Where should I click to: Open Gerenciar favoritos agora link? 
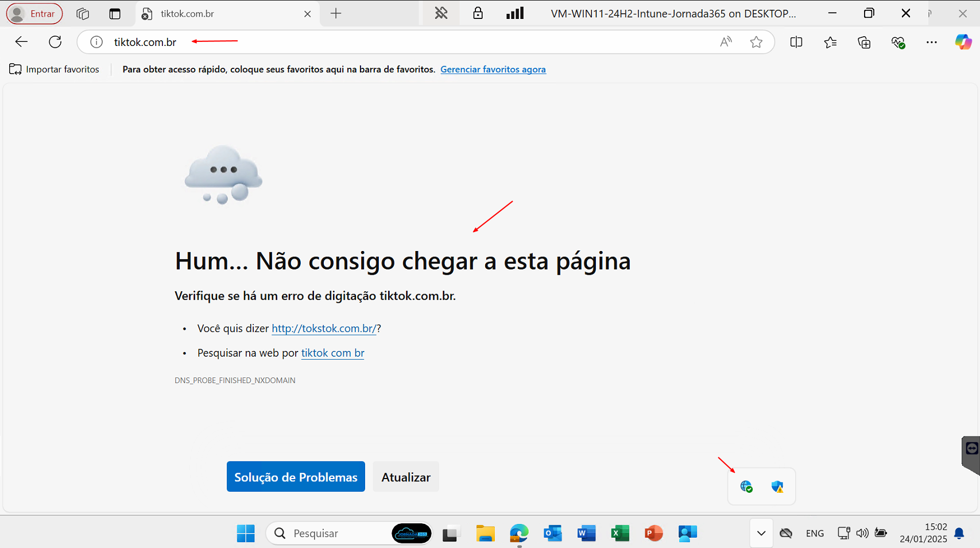pos(493,69)
